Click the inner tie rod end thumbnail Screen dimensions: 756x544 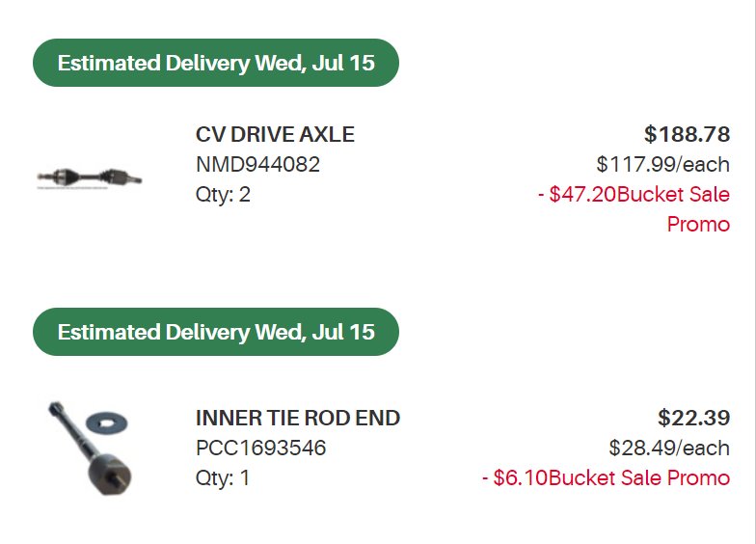pos(89,448)
